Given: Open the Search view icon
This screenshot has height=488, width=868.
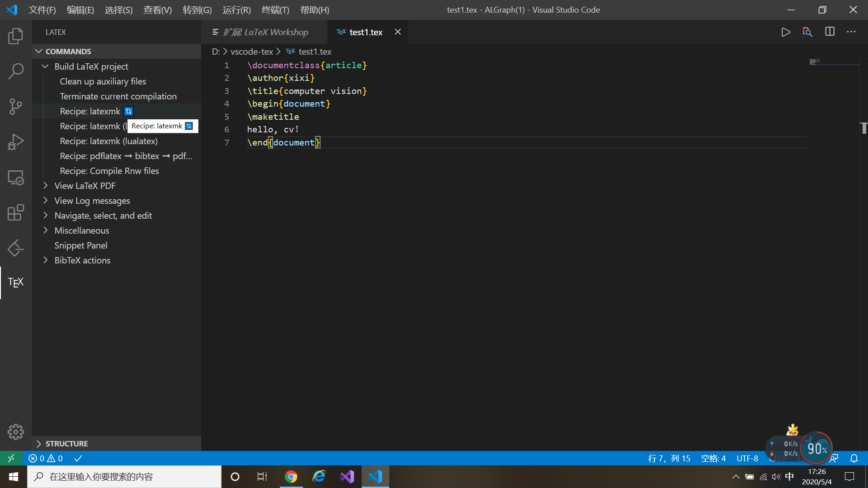Looking at the screenshot, I should [15, 71].
